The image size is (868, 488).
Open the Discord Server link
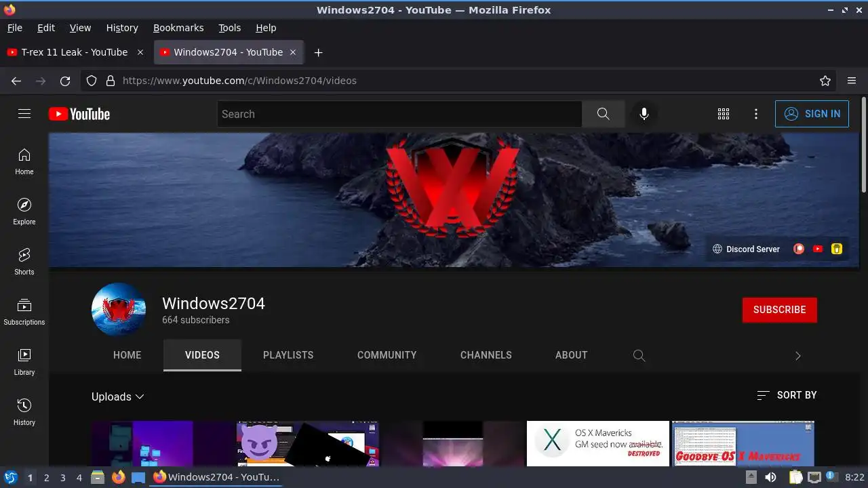click(746, 249)
